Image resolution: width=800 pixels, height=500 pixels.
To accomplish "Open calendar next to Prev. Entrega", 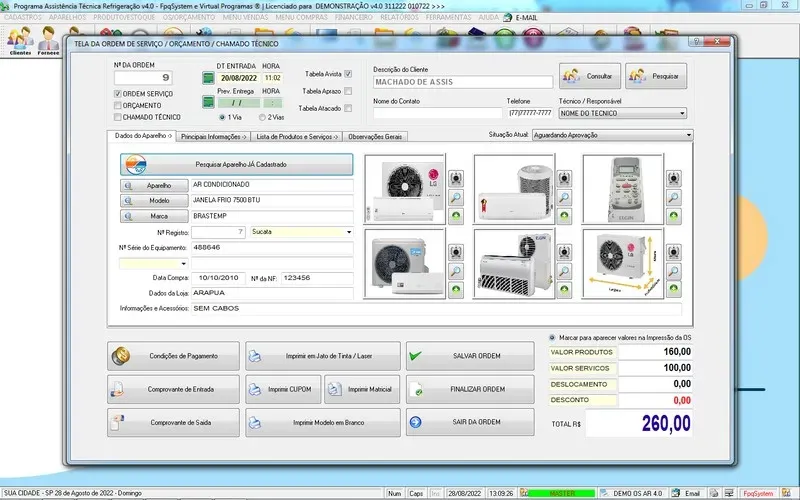I will [208, 102].
